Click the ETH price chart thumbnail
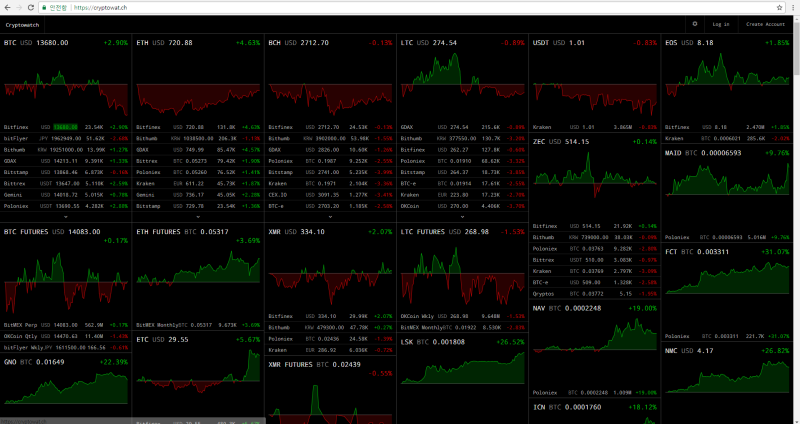 198,86
